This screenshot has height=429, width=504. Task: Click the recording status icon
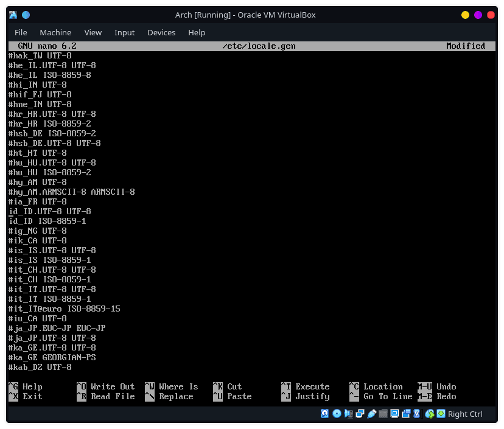(x=406, y=414)
